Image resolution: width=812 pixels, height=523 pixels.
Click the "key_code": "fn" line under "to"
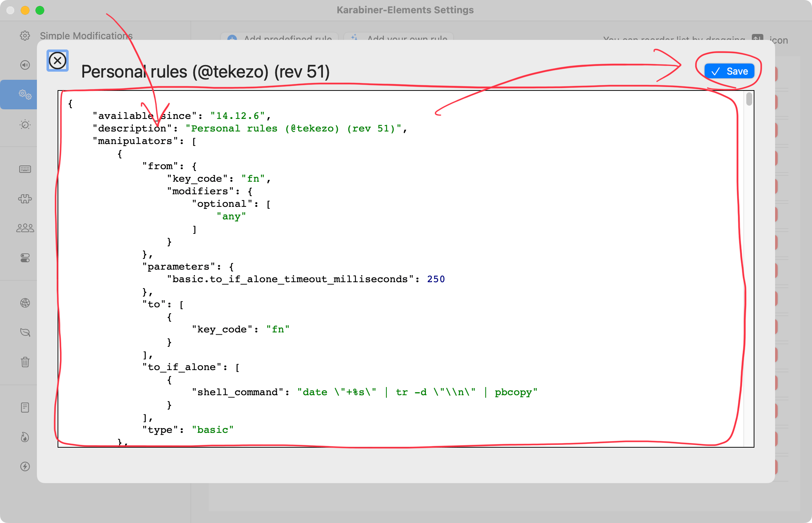[241, 329]
